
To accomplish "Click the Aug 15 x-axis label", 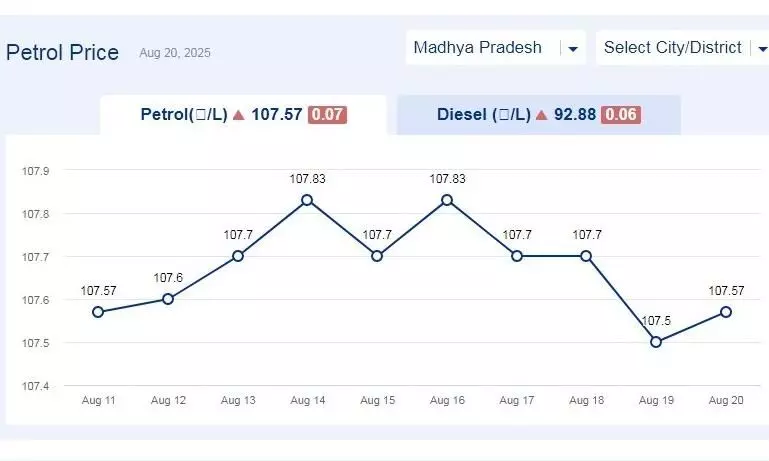I will [x=377, y=400].
